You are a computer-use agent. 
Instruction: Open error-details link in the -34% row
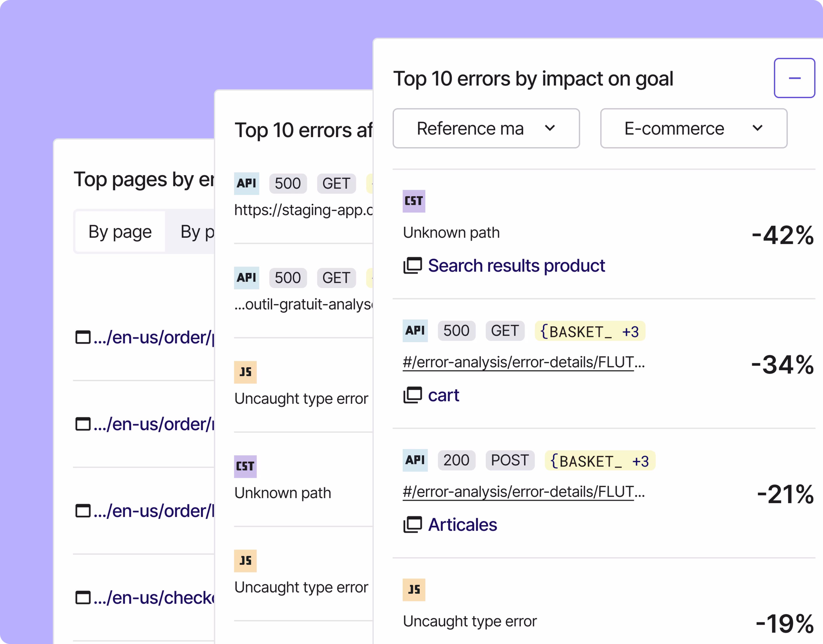pyautogui.click(x=524, y=362)
